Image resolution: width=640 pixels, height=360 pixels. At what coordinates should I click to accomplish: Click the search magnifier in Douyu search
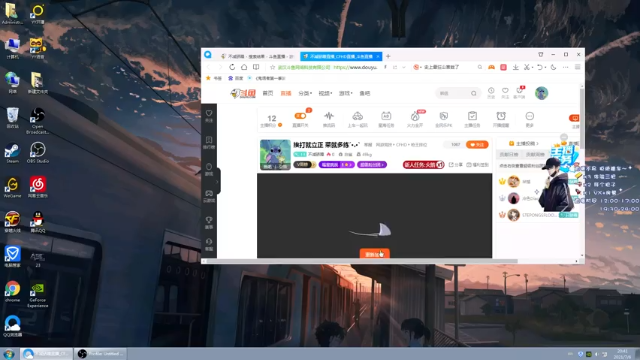tap(473, 93)
